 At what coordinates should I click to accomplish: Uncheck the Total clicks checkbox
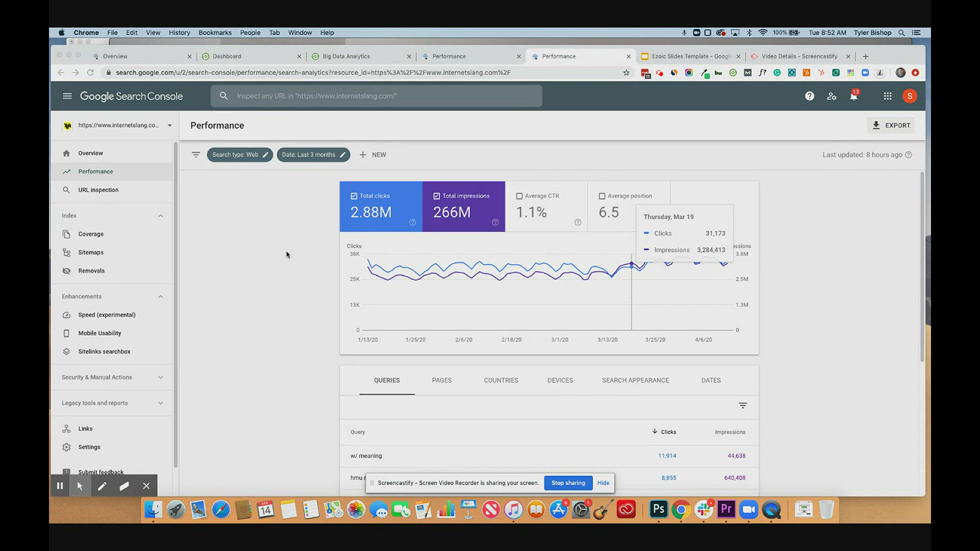(x=354, y=196)
